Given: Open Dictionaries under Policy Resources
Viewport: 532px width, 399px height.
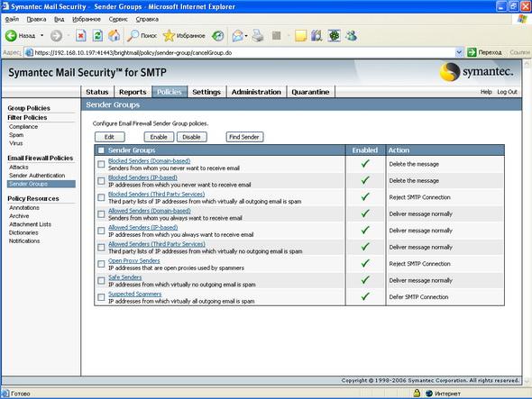Looking at the screenshot, I should point(23,232).
